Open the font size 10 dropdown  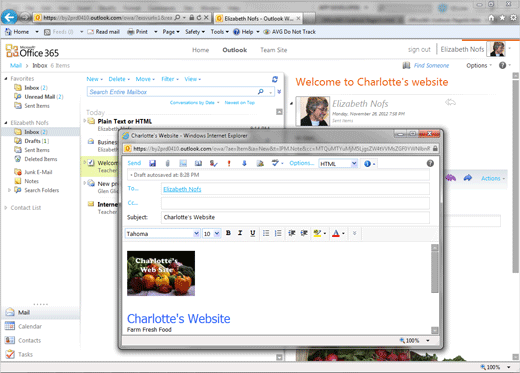pyautogui.click(x=212, y=234)
